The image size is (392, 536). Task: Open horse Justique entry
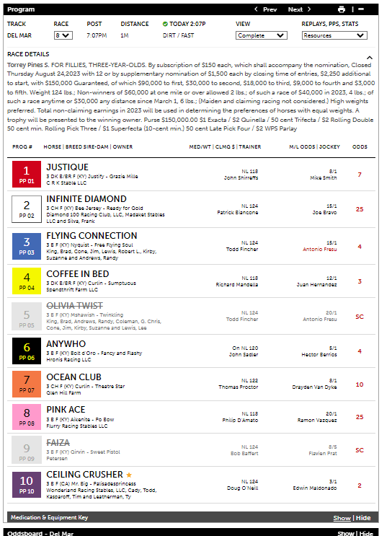click(x=67, y=167)
